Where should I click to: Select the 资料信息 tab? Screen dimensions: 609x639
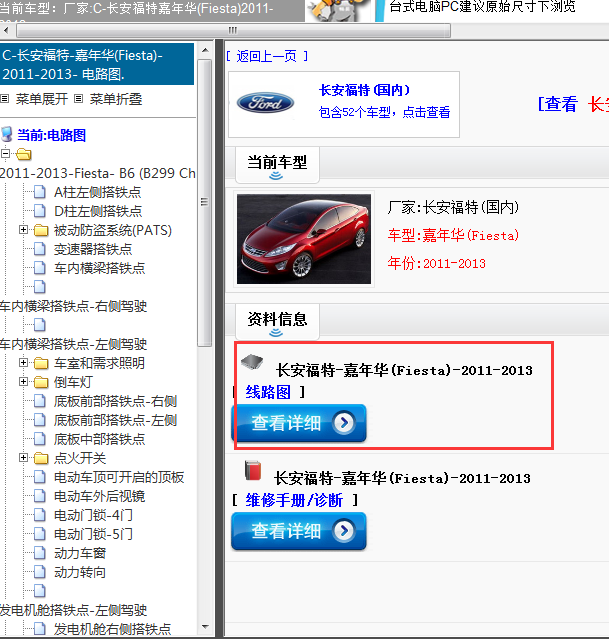[277, 322]
